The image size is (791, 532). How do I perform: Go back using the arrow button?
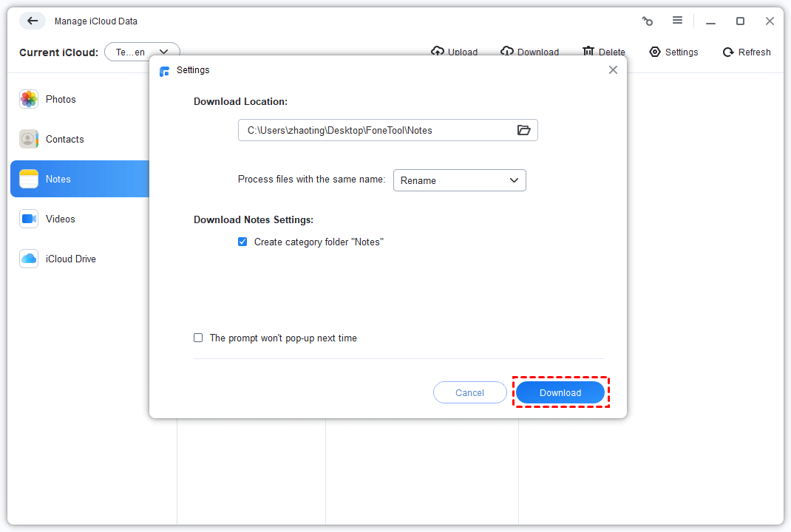click(x=32, y=21)
